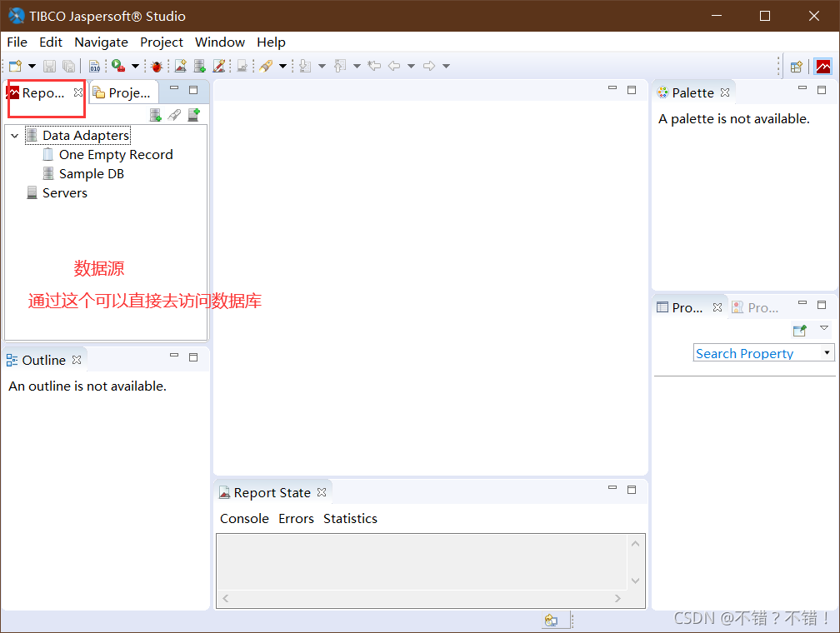The height and width of the screenshot is (633, 840).
Task: Open the Properties panel view menu triangle
Action: [x=824, y=328]
